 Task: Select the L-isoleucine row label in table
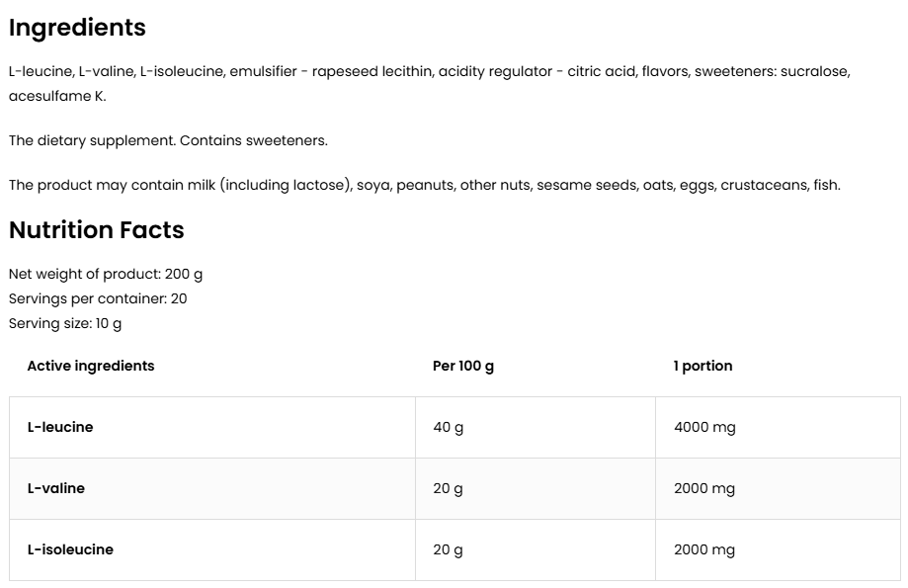(x=70, y=549)
